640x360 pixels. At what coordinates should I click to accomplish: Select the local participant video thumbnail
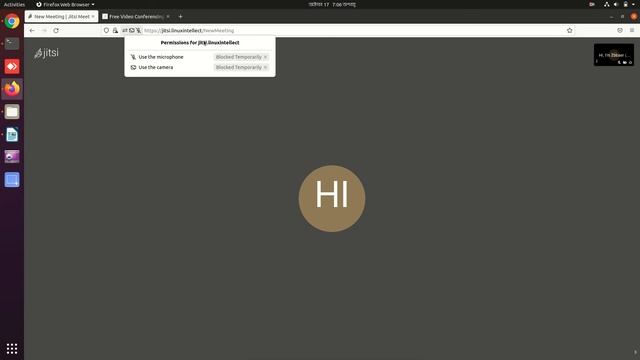click(x=614, y=55)
